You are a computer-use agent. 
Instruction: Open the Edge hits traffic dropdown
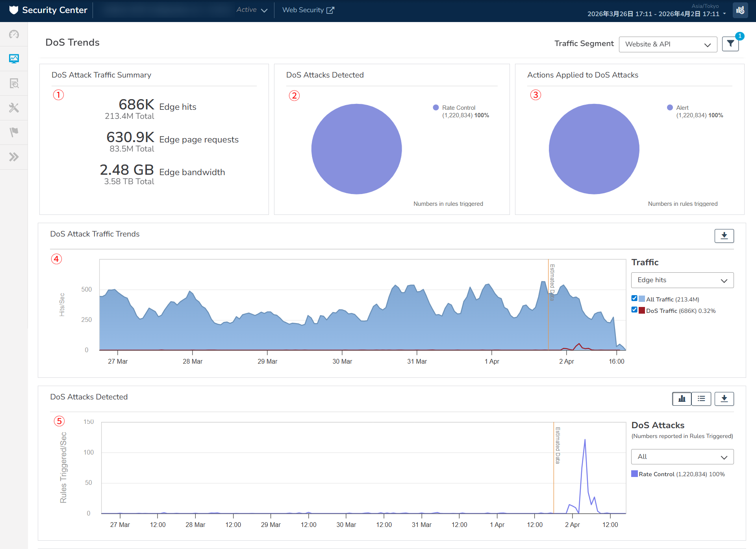pyautogui.click(x=682, y=280)
